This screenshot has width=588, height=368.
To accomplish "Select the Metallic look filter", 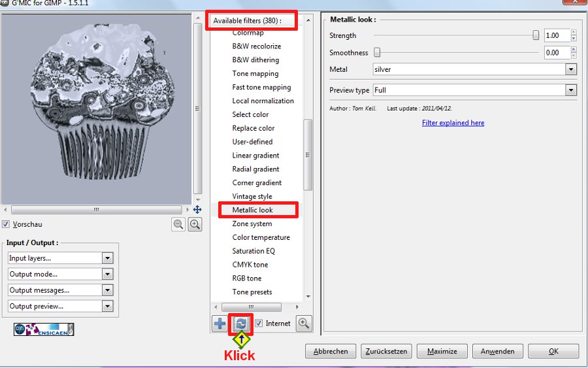I will point(252,210).
